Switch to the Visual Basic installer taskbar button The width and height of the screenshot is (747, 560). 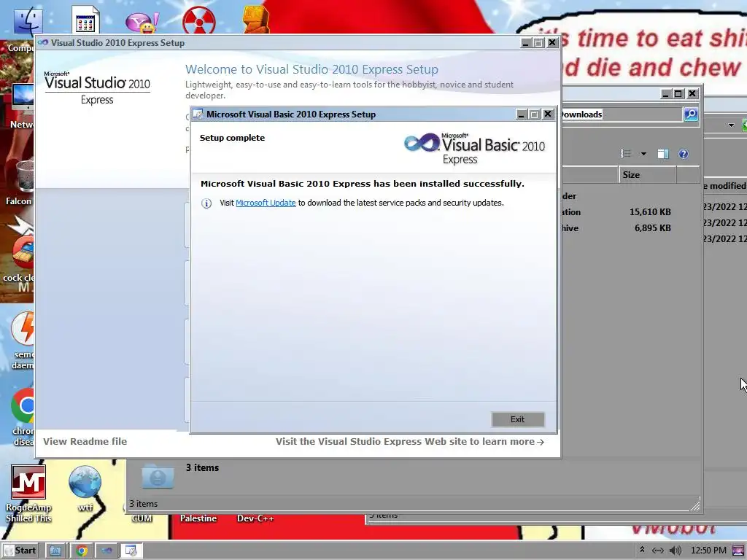[131, 551]
